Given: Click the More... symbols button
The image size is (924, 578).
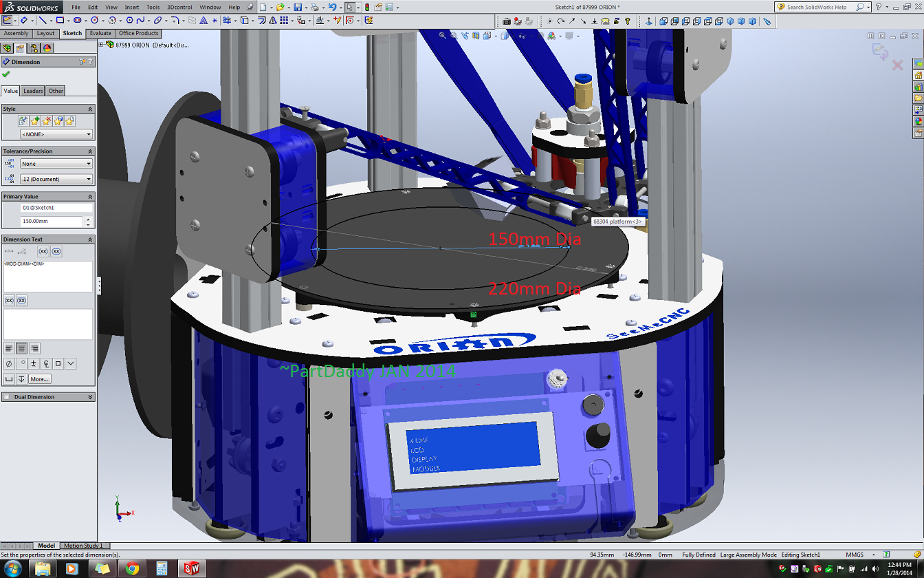Looking at the screenshot, I should tap(39, 379).
